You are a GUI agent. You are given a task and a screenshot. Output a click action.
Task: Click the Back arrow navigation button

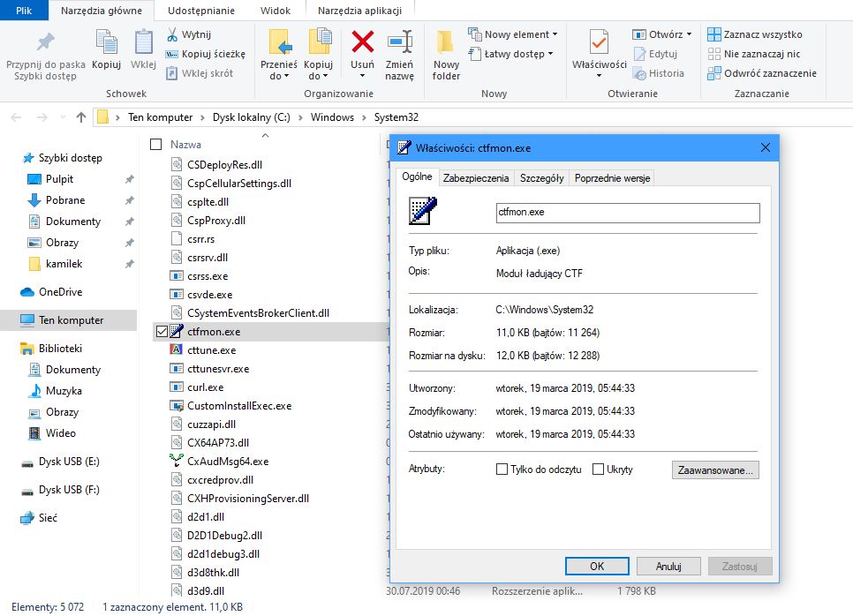tap(16, 116)
